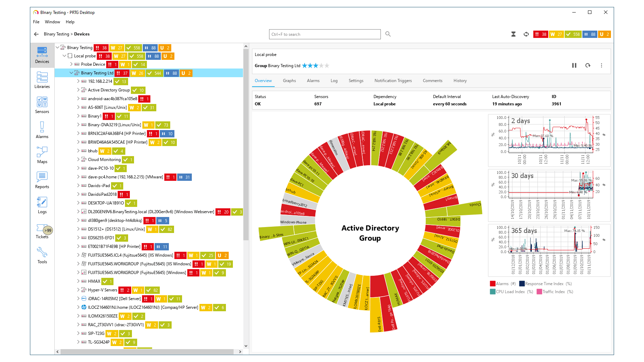Screen dimensions: 644x362
Task: Toggle the red 38 down-sensors filter
Action: click(540, 34)
